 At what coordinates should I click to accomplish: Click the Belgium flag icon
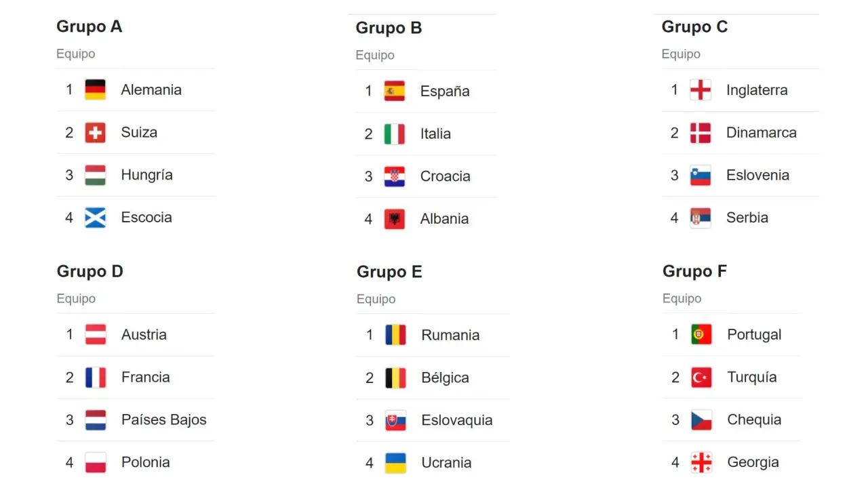(x=395, y=378)
